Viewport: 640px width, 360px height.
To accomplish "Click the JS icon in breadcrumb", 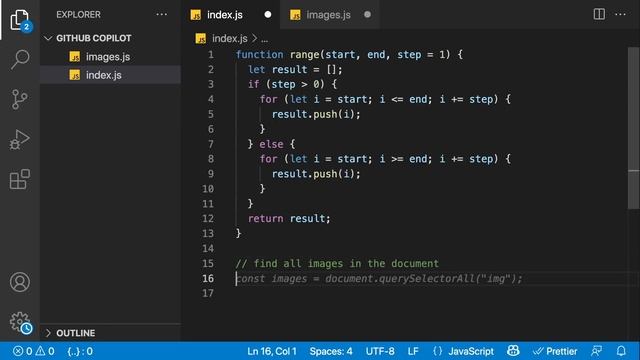I will pos(200,38).
